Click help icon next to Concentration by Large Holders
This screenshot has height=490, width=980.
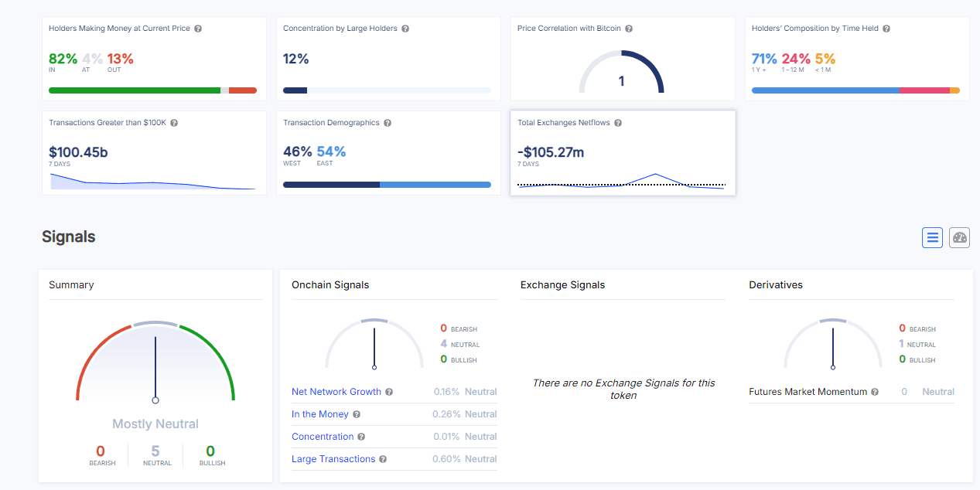[405, 29]
